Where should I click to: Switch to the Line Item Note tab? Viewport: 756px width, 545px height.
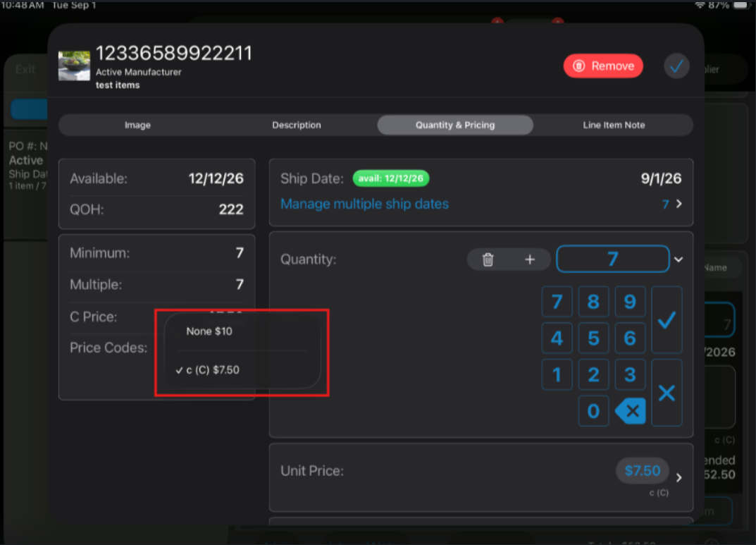click(x=613, y=125)
